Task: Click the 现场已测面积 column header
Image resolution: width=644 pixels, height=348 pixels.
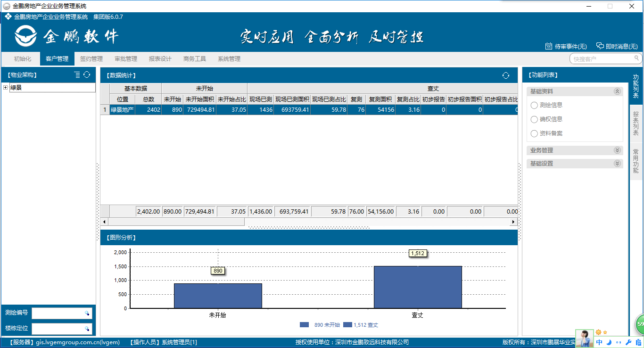Action: tap(292, 99)
